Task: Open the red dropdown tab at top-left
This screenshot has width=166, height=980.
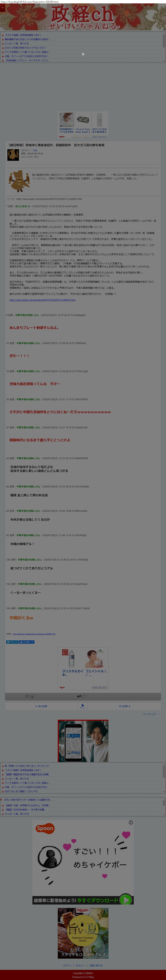Action: (2, 8)
